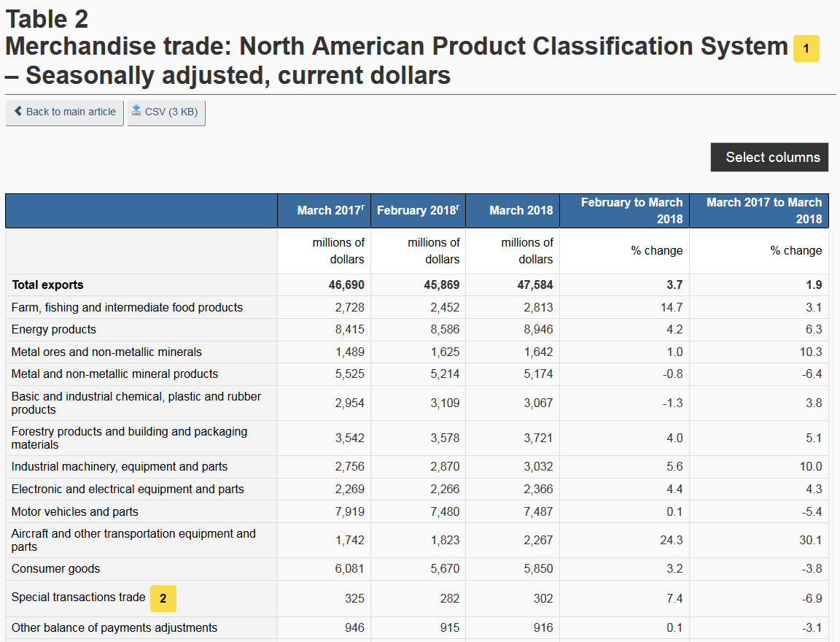Screen dimensions: 840x642
Task: Select the Motor vehicles and parts row
Action: [417, 512]
